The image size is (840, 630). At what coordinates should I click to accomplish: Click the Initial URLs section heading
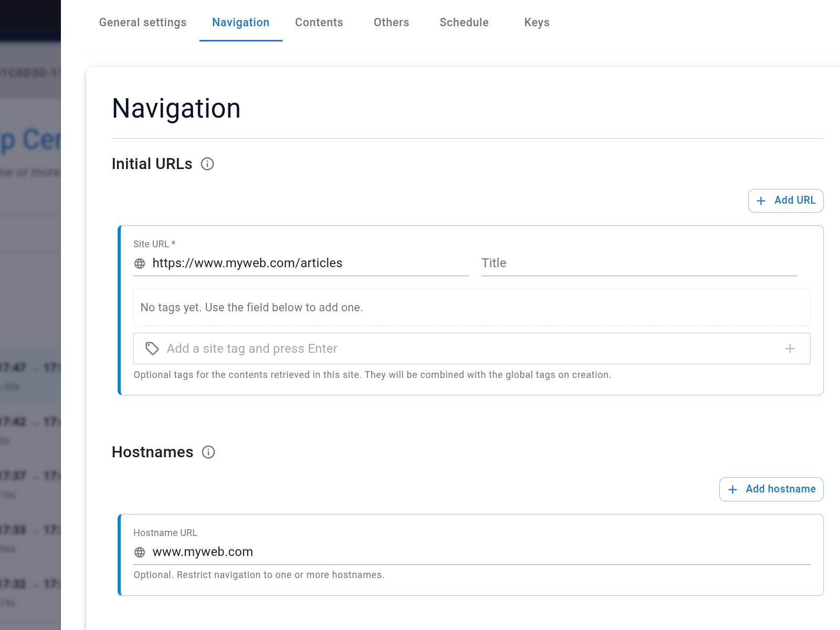(152, 164)
